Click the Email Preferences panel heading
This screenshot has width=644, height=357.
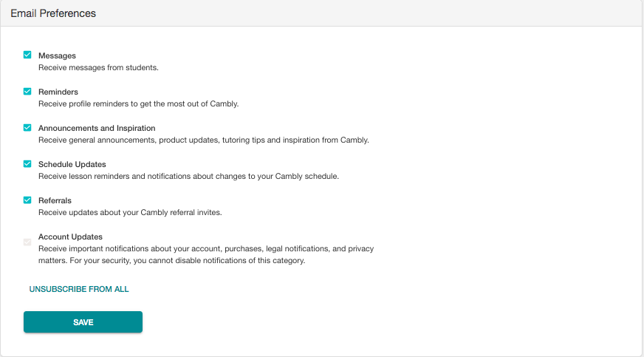coord(53,13)
